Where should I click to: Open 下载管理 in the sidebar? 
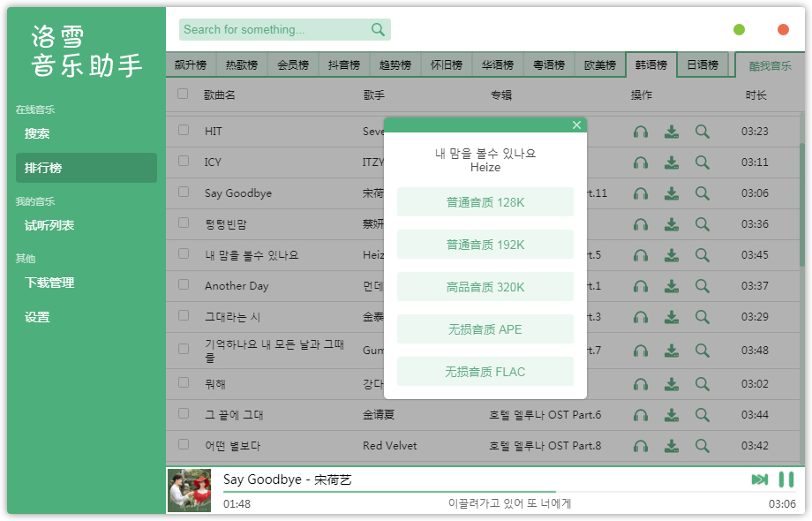[49, 283]
